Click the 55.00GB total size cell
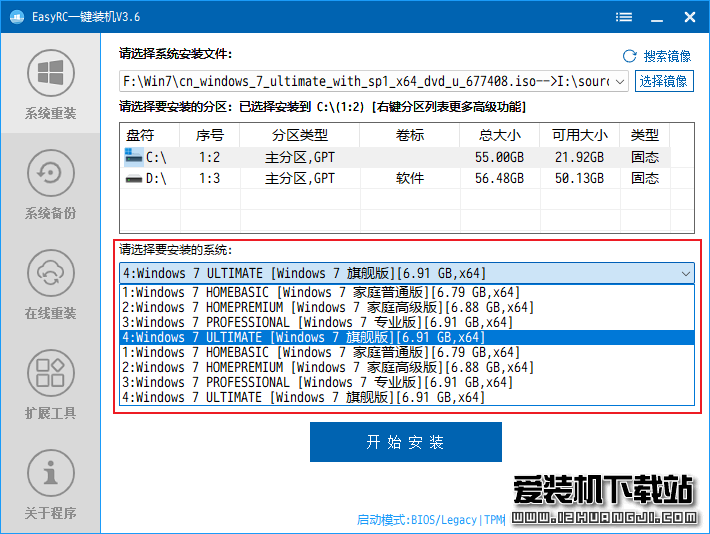The height and width of the screenshot is (534, 710). (499, 157)
